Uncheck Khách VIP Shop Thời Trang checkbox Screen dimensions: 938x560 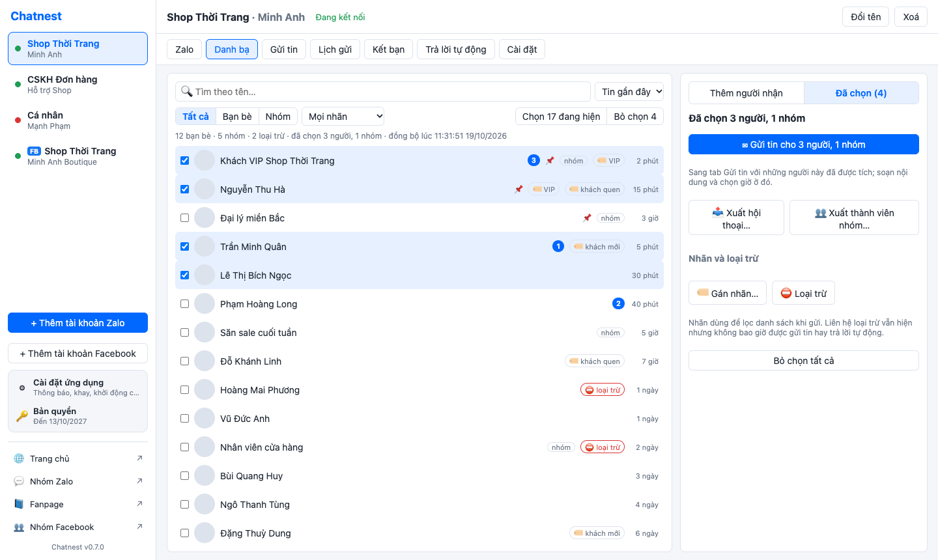pos(185,161)
